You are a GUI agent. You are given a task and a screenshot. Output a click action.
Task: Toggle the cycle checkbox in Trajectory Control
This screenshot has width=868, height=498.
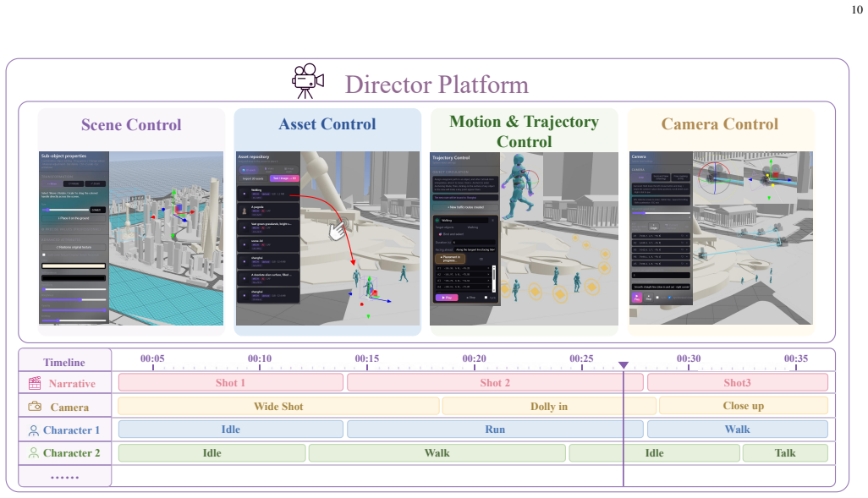pyautogui.click(x=486, y=298)
